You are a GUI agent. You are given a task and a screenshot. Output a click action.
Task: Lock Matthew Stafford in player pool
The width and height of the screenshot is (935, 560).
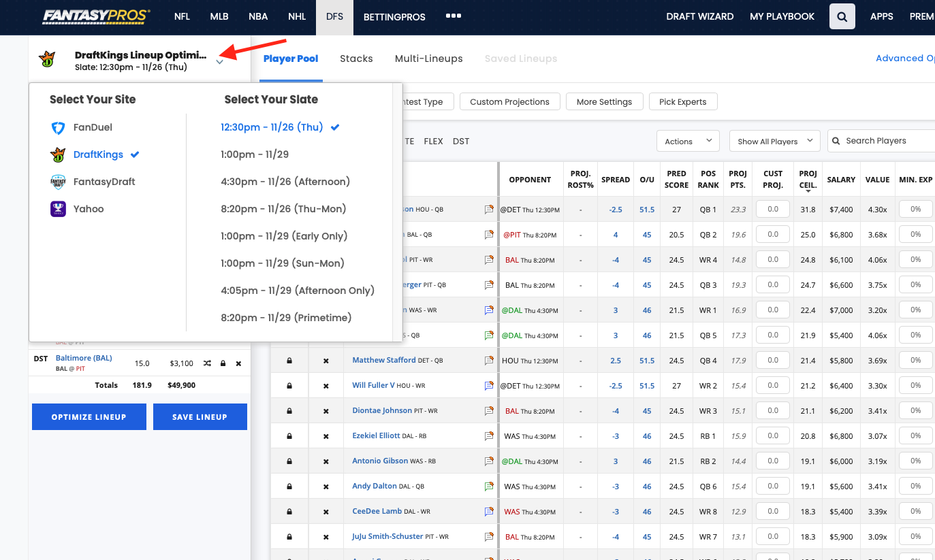click(289, 361)
